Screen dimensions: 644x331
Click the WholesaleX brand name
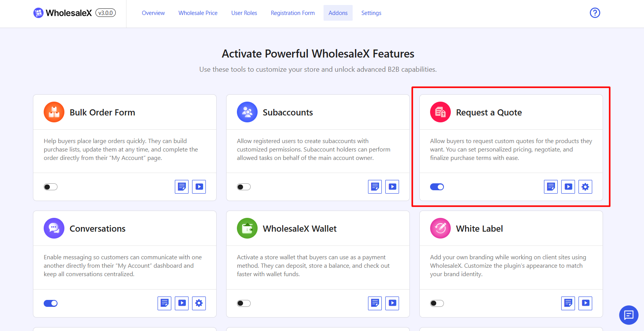coord(69,13)
